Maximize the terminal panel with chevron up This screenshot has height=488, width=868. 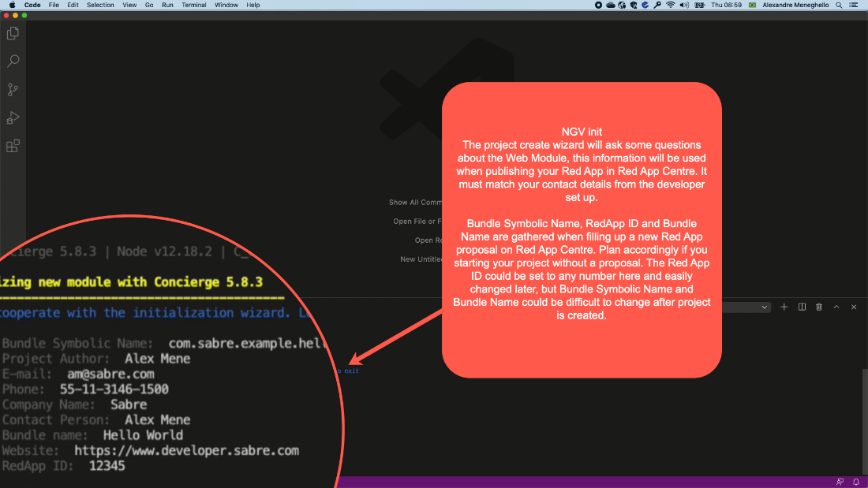[x=836, y=307]
